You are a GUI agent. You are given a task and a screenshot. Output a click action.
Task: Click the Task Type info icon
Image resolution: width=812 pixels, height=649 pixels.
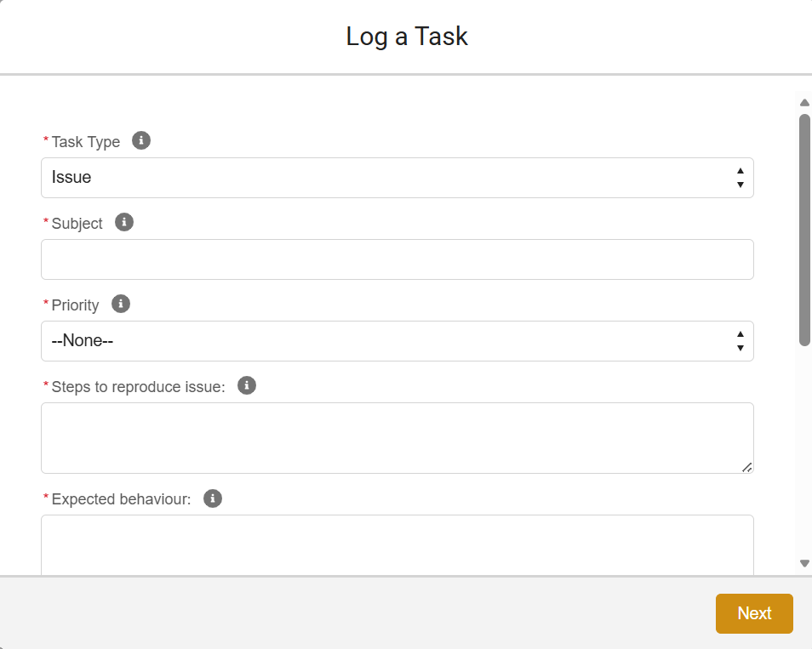[x=141, y=140]
